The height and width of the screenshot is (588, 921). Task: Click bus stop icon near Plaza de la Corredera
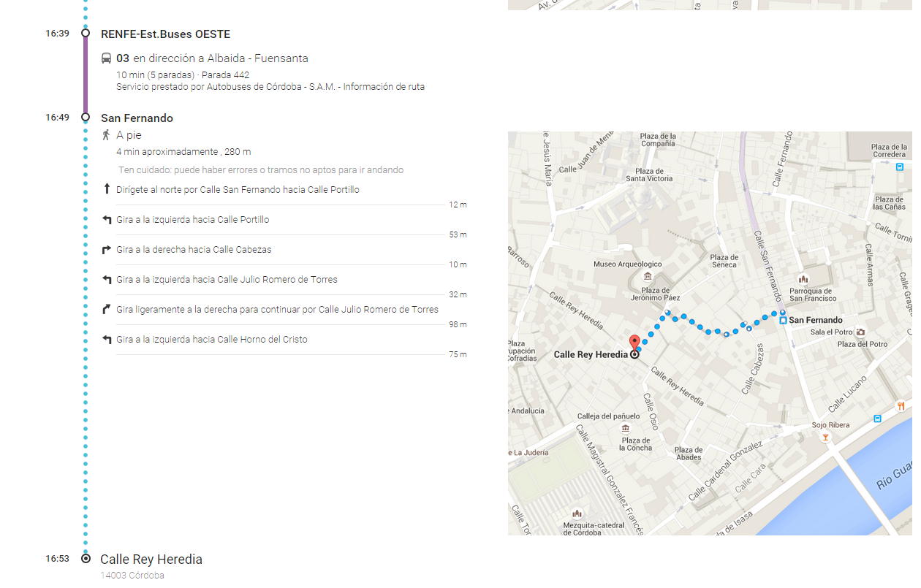[900, 167]
